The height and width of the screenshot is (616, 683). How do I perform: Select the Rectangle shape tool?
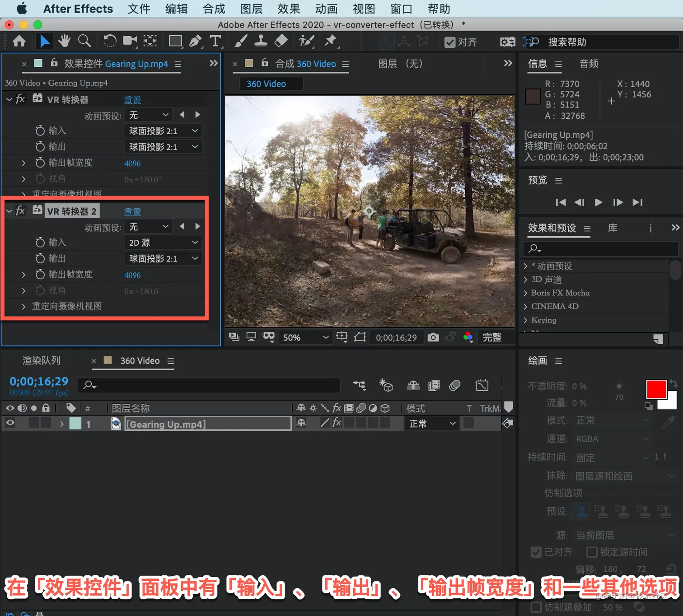click(x=175, y=41)
